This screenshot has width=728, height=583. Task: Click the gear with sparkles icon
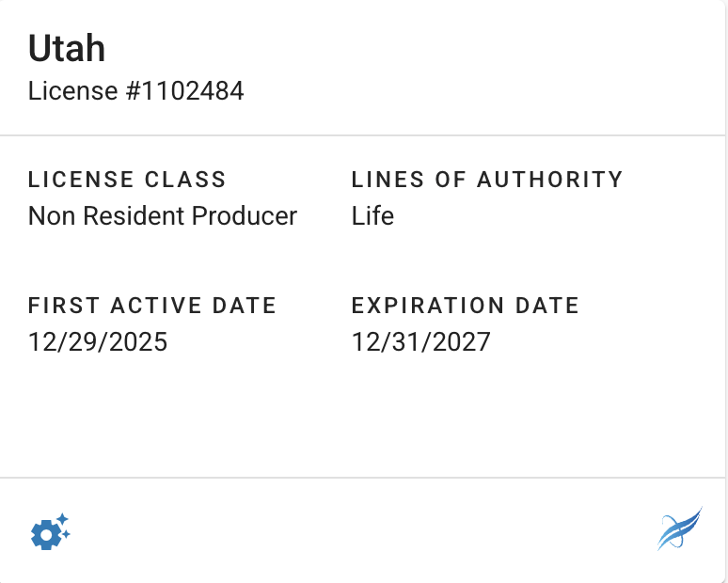49,532
